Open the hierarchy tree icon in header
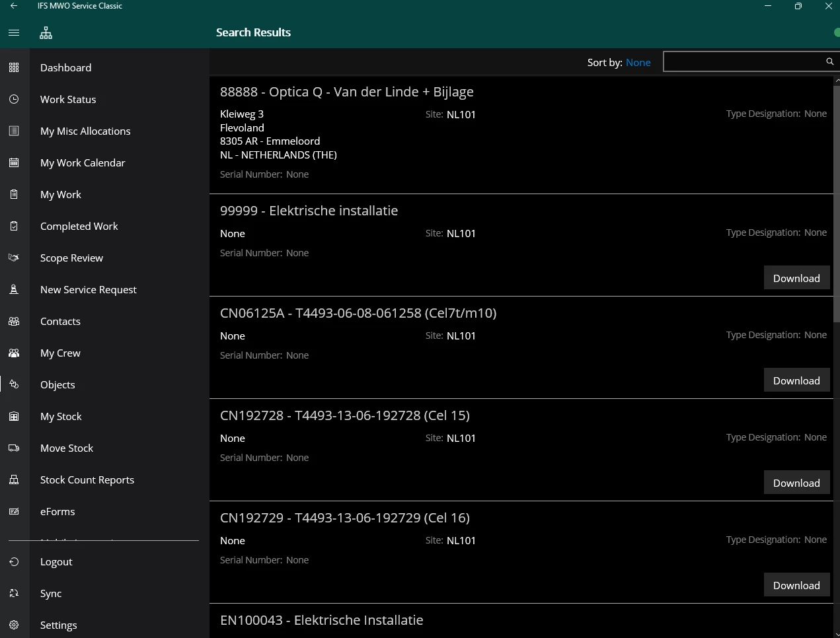This screenshot has height=638, width=840. click(46, 32)
